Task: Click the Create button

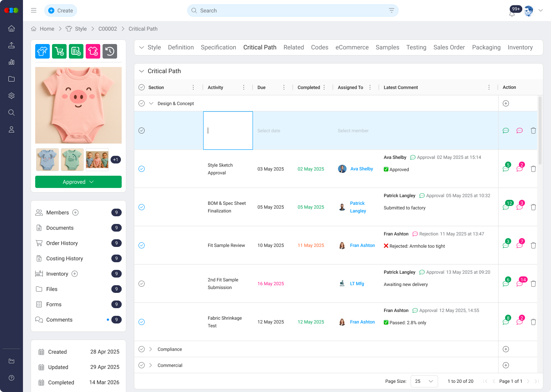Action: [x=61, y=11]
